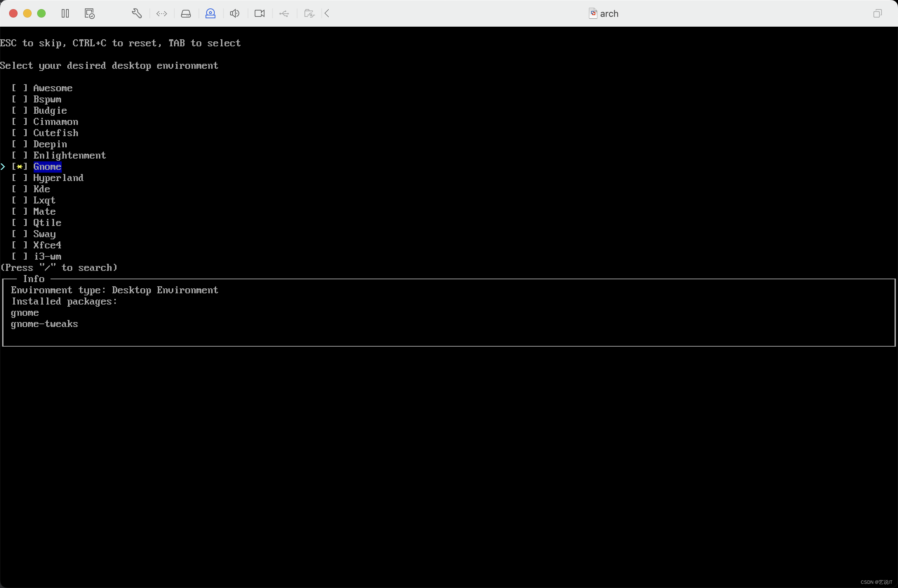Open the snapshots manager icon

point(89,14)
